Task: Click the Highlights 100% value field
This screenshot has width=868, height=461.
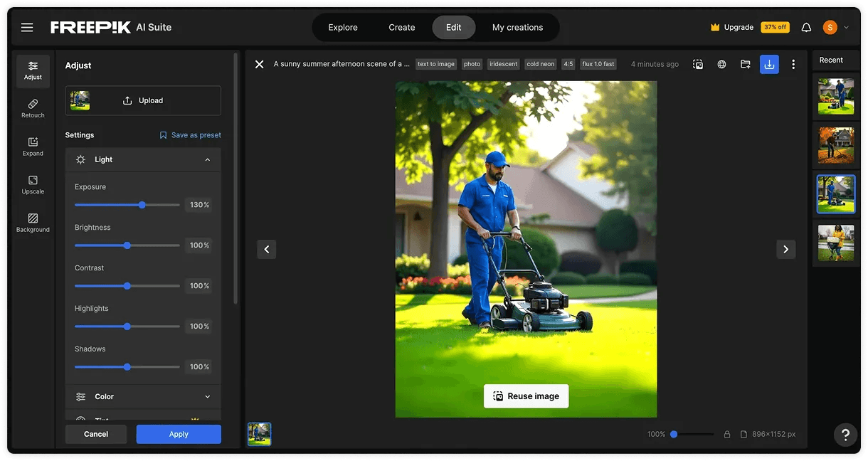Action: [x=199, y=327]
